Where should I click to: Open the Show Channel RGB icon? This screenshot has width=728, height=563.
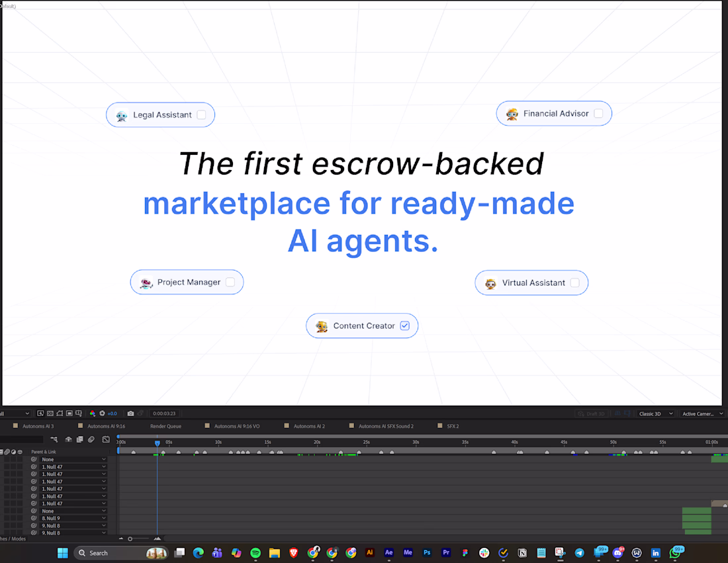[x=93, y=413]
